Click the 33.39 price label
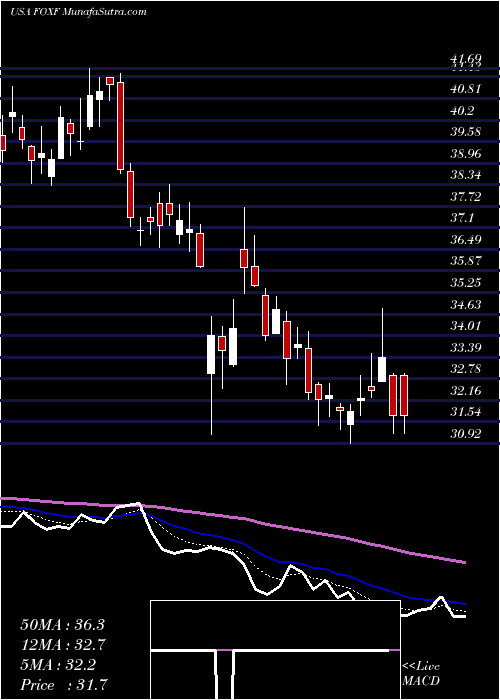The height and width of the screenshot is (700, 500). point(466,348)
